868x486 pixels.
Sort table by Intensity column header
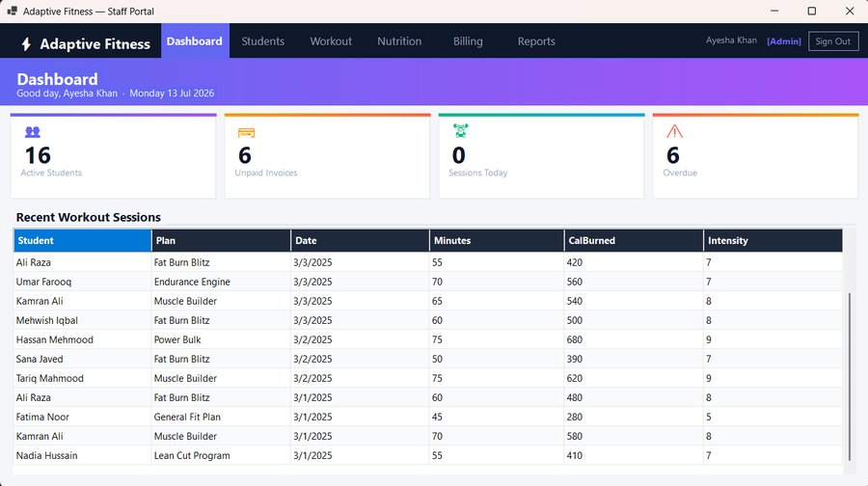(x=773, y=241)
